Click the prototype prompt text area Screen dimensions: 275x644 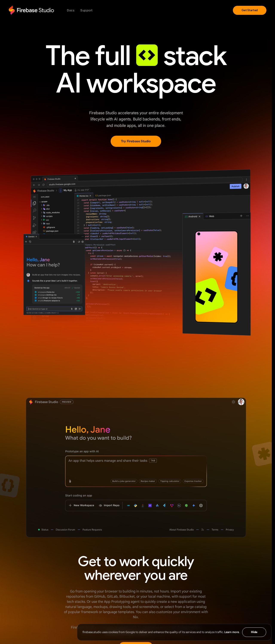tap(136, 471)
